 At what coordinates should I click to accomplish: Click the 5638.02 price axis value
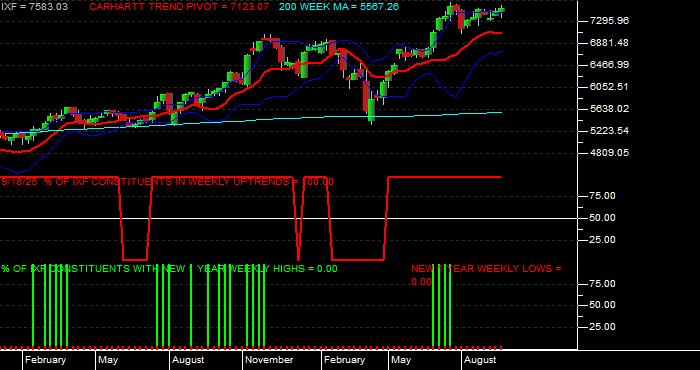[609, 108]
